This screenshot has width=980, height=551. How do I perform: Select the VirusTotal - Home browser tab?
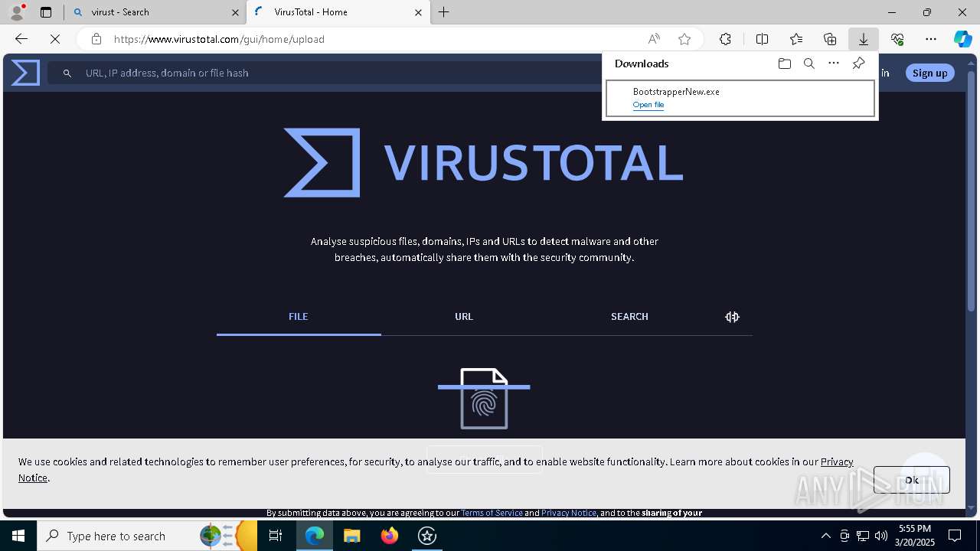(x=338, y=12)
